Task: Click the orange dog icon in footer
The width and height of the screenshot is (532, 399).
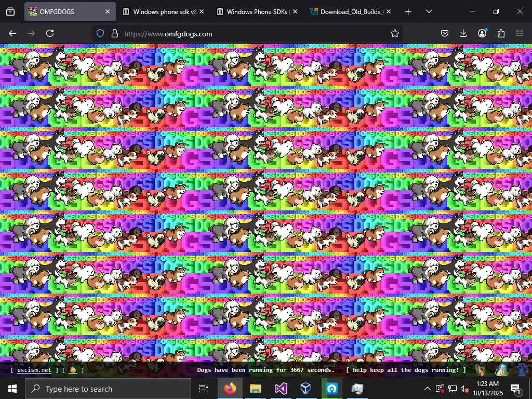Action: (481, 370)
